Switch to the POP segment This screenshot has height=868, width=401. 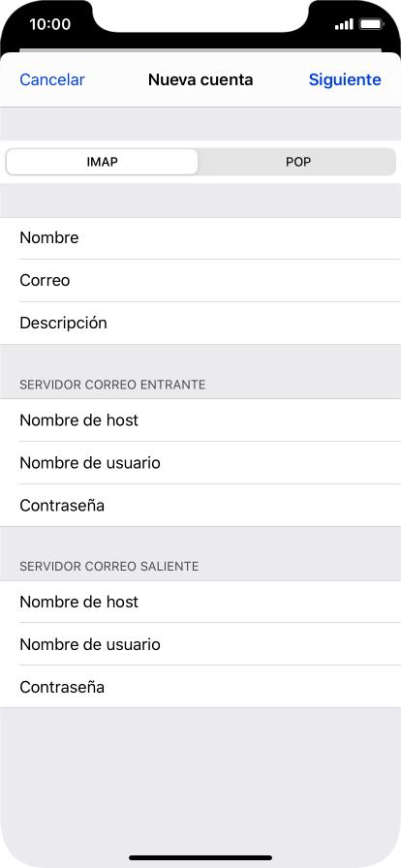tap(298, 162)
